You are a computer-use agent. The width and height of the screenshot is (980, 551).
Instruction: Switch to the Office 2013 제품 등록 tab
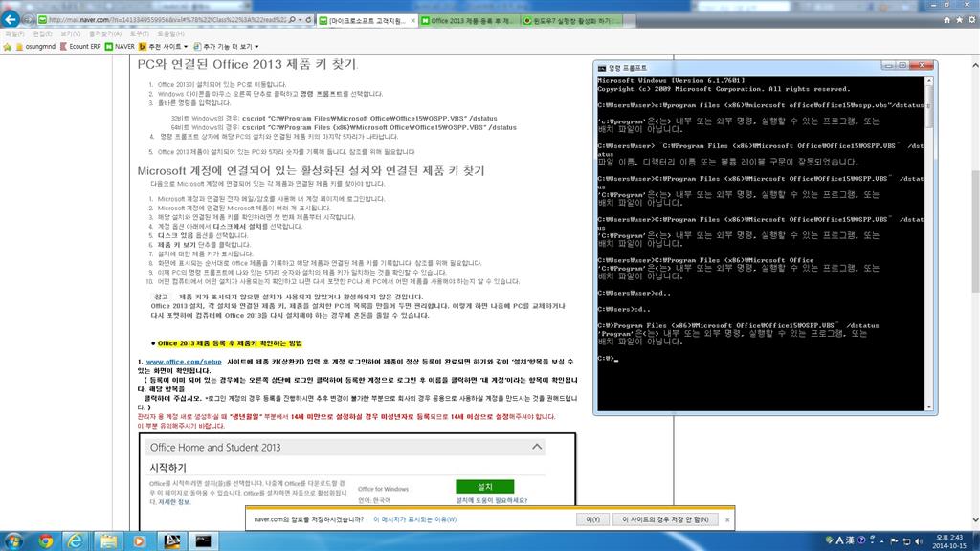click(469, 21)
